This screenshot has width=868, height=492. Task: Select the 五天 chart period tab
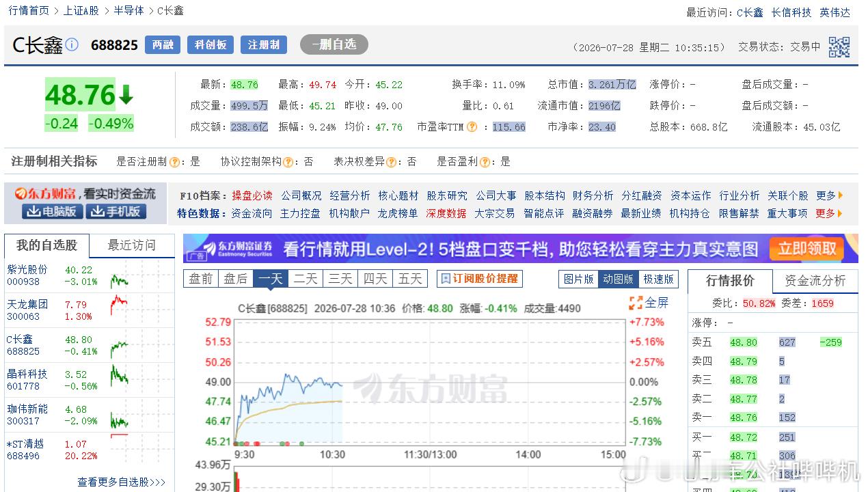(x=410, y=279)
